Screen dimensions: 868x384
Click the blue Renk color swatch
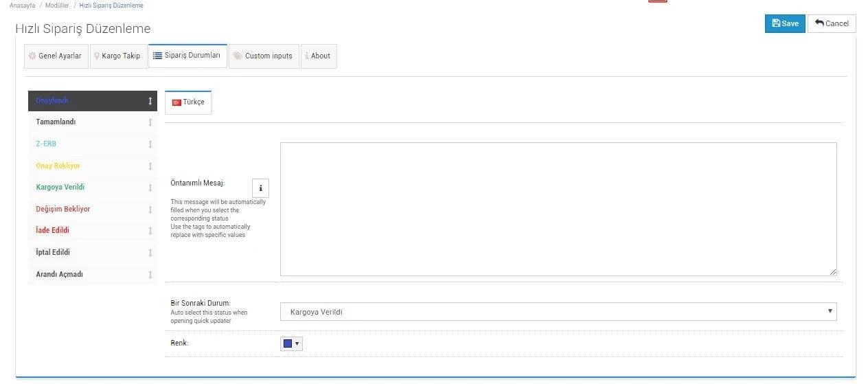tap(288, 343)
